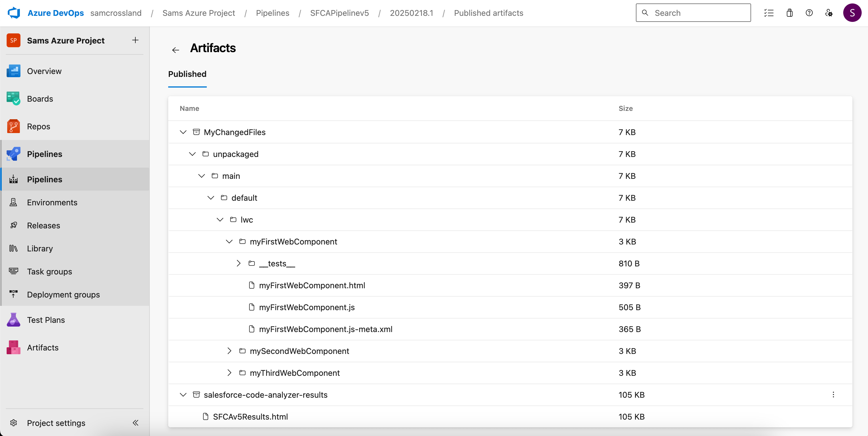Select the Pipelines sub-item with factory icon
This screenshot has height=436, width=868.
click(75, 179)
